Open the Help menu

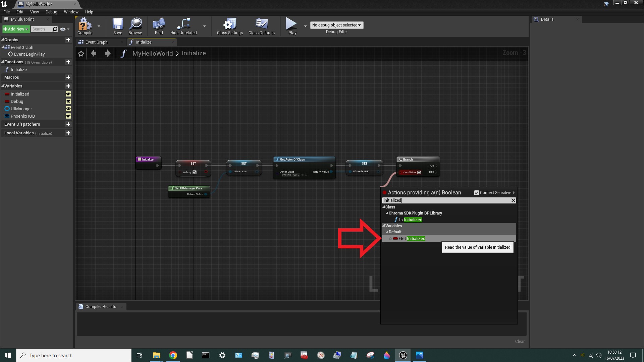(89, 12)
